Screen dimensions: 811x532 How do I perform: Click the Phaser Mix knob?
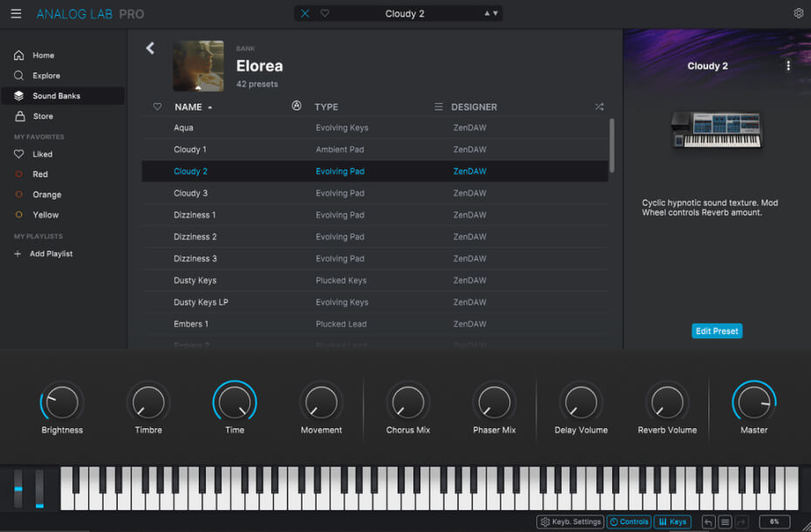[x=494, y=402]
